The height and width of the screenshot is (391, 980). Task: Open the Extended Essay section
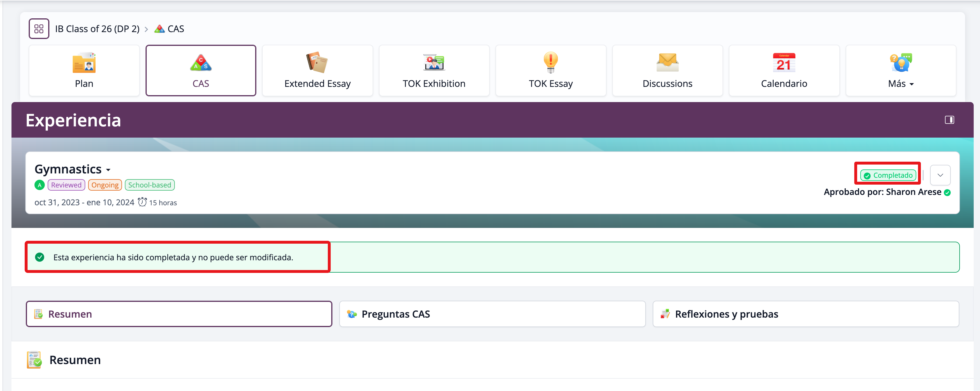click(317, 71)
